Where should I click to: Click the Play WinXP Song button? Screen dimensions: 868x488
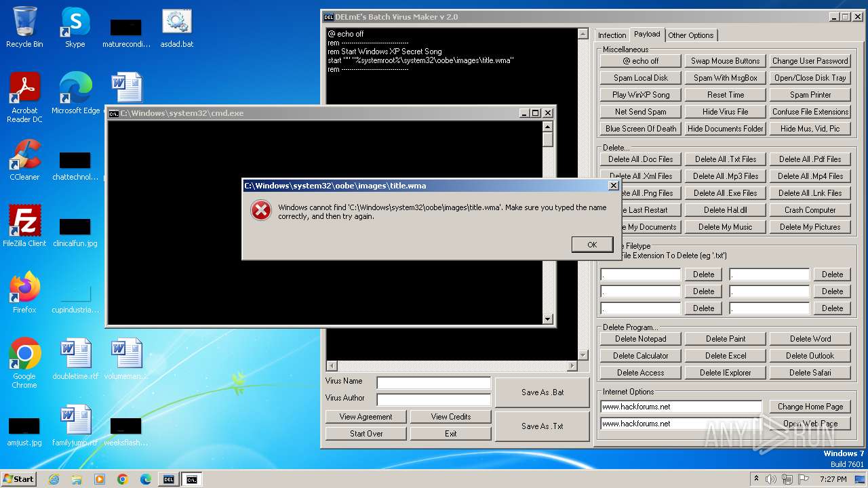(x=641, y=95)
